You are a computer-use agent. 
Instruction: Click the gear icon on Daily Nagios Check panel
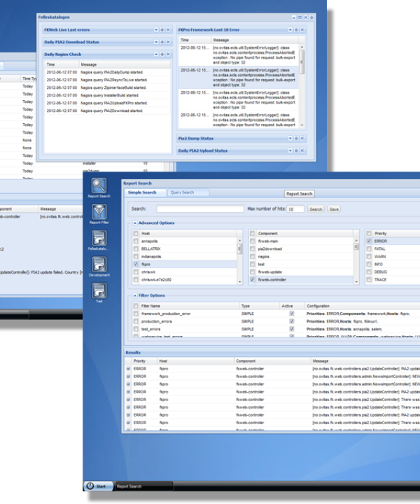[162, 54]
